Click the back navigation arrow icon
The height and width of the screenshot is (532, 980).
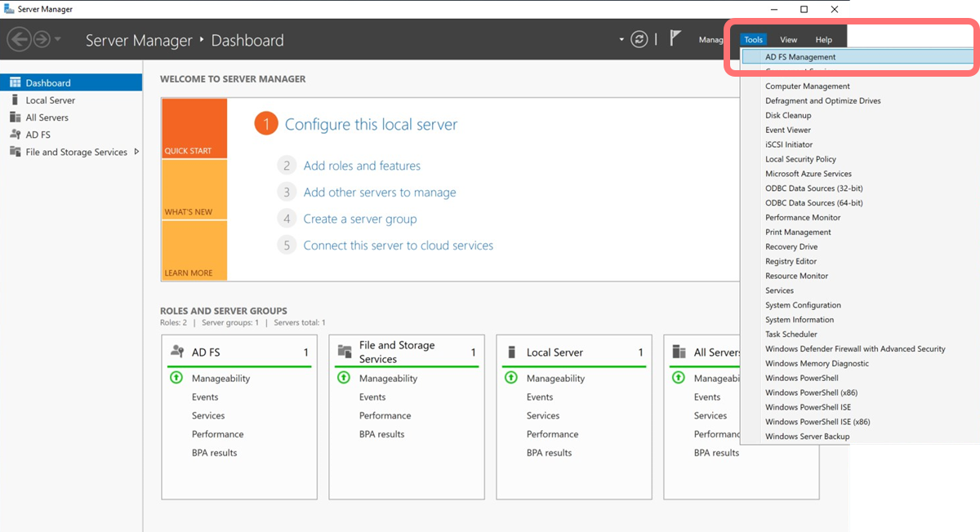19,39
